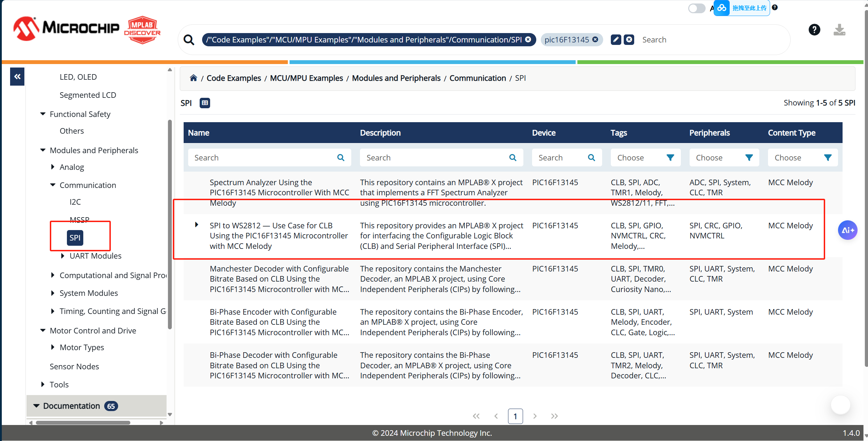868x441 pixels.
Task: Open Code Examples breadcrumb link
Action: click(x=234, y=78)
